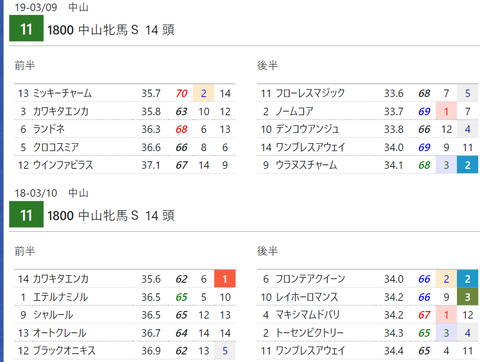
Task: Click the フロンテアクイーン horse name
Action: pyautogui.click(x=310, y=279)
